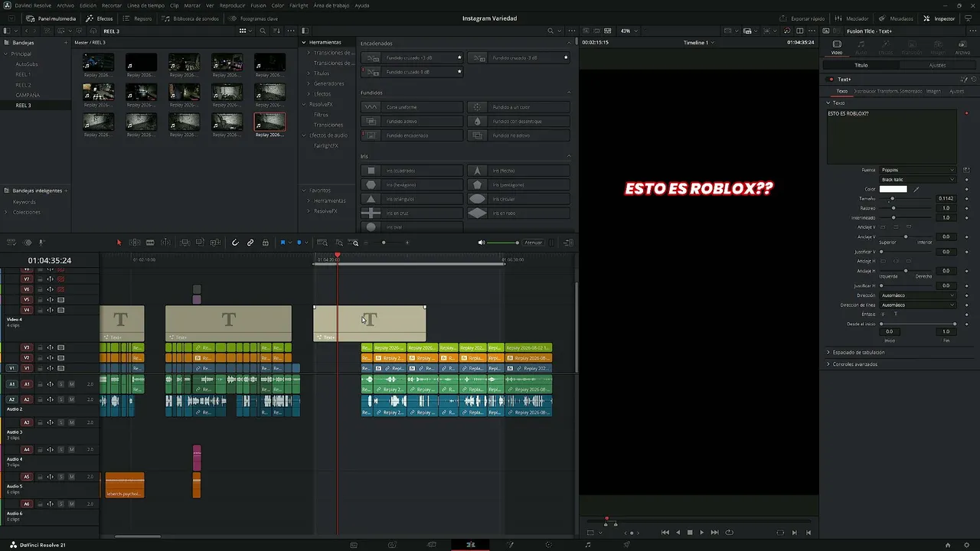Select the Iris circular transition
This screenshot has height=551, width=980.
pos(519,199)
